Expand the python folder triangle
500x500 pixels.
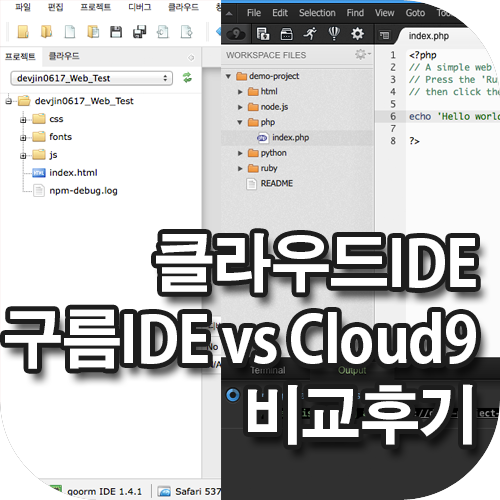tap(240, 153)
